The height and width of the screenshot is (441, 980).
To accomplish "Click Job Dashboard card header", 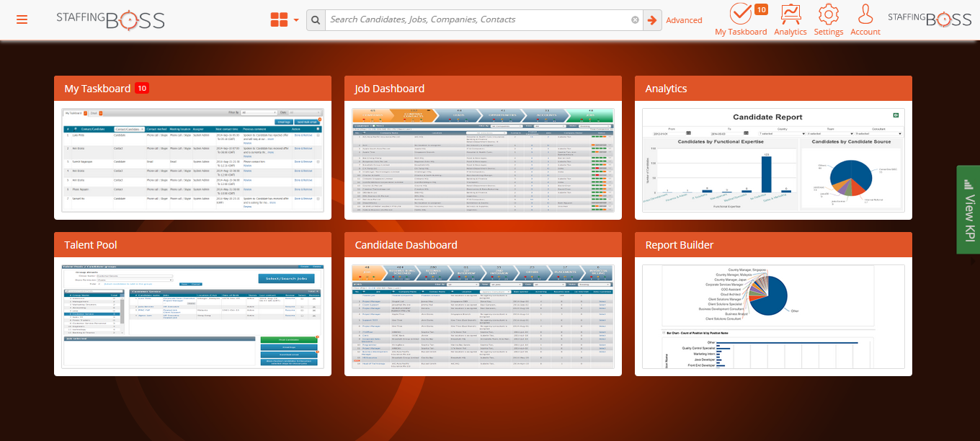I will 483,89.
